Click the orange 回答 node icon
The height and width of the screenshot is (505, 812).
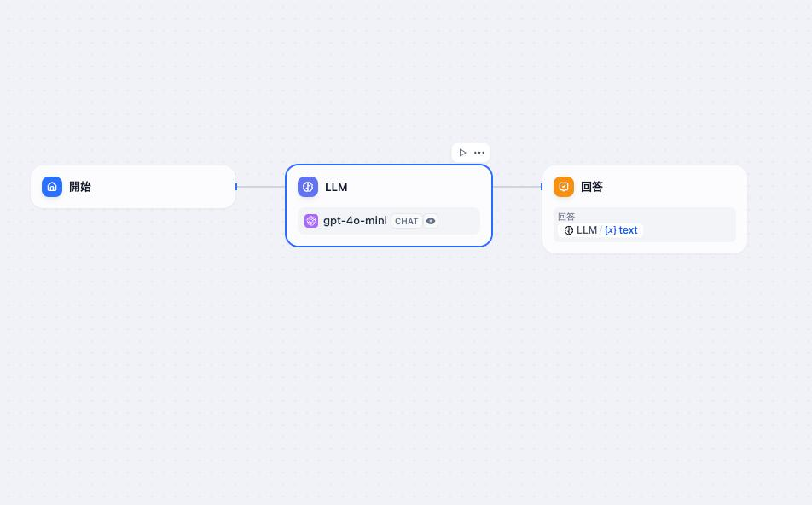[564, 187]
